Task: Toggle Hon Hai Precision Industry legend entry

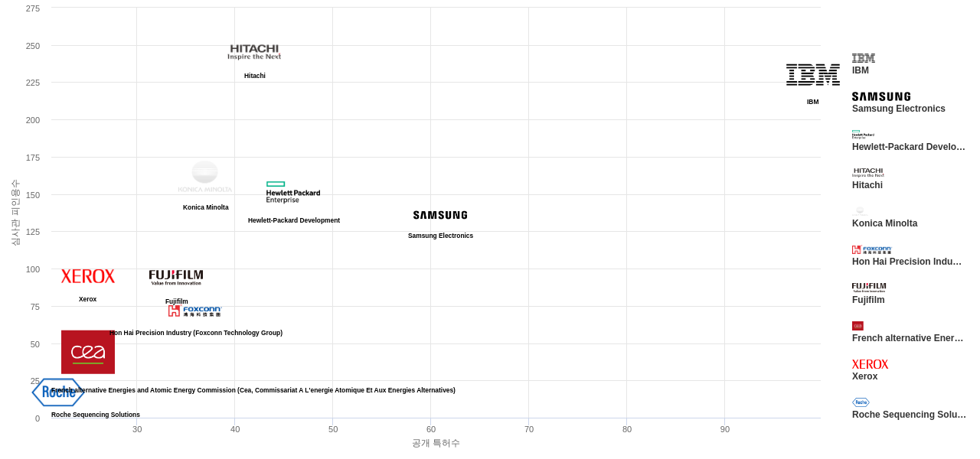Action: (906, 262)
